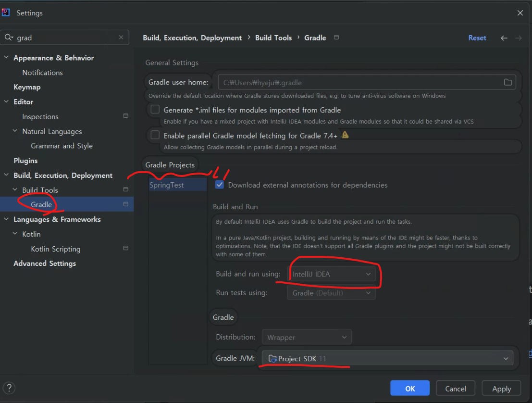The width and height of the screenshot is (532, 403).
Task: Browse folder for Gradle user home
Action: [507, 82]
